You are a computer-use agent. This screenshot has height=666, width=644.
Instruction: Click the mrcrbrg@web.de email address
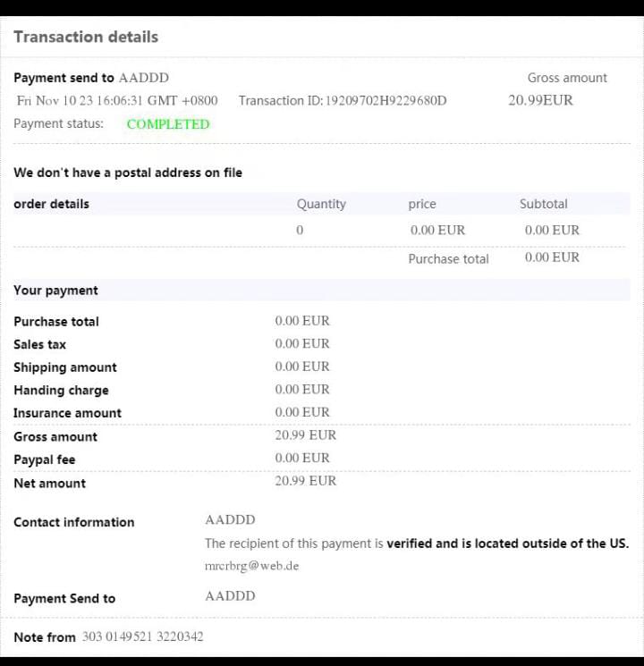click(251, 566)
